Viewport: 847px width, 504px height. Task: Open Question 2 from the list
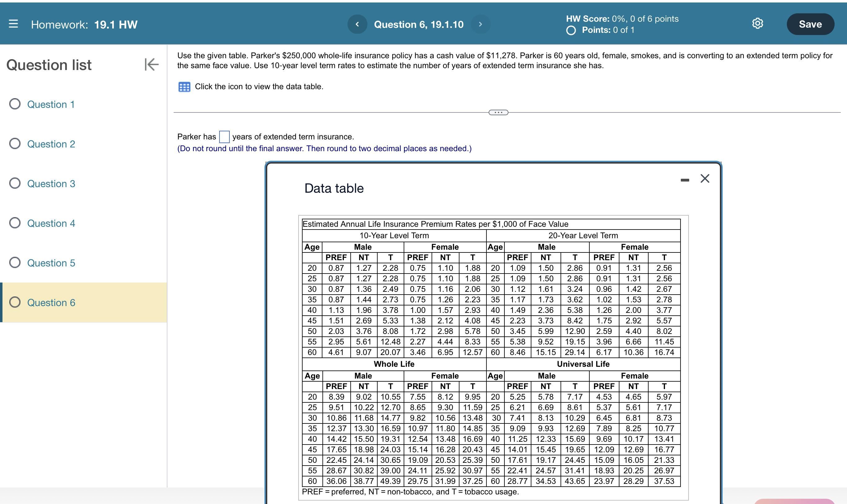[51, 144]
